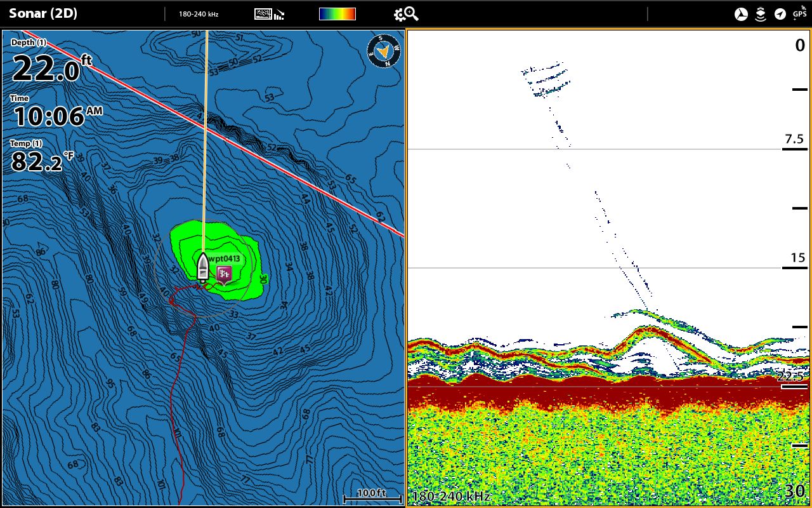Tap the AutoChart Live icon in status bar
Screen dimensions: 812x508
click(741, 14)
